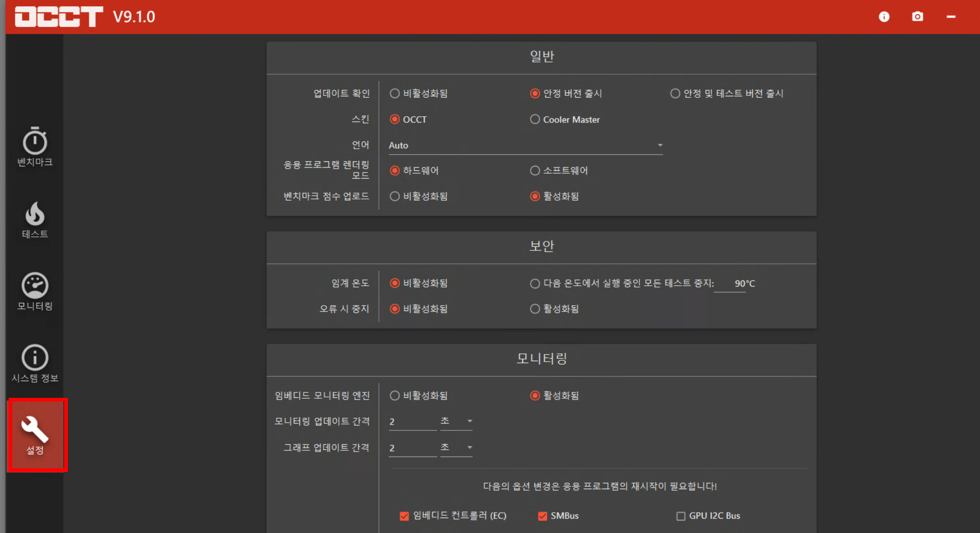Expand the monitoring update interval unit dropdown
The image size is (980, 533).
coord(456,421)
